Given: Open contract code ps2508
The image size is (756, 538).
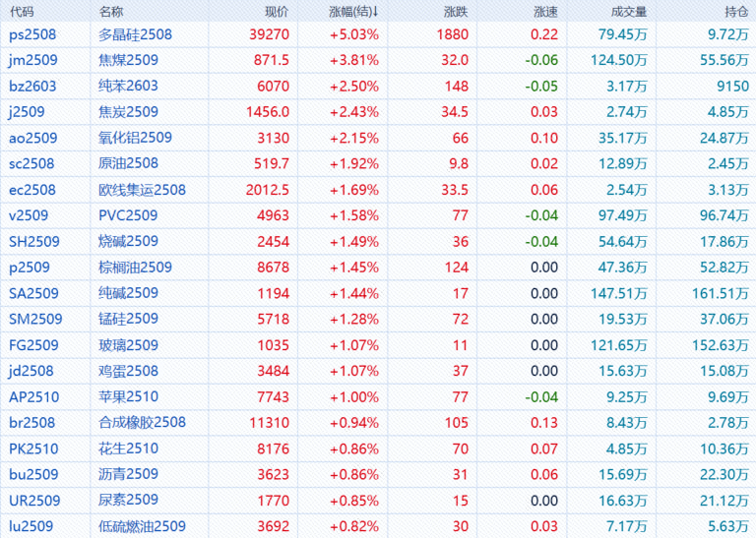Looking at the screenshot, I should pyautogui.click(x=32, y=34).
